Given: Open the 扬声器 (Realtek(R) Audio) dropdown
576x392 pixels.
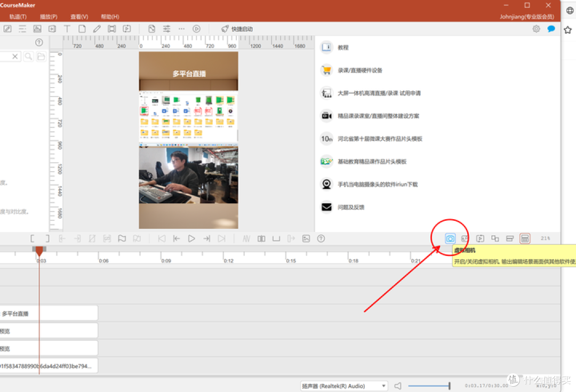Looking at the screenshot, I should point(344,386).
